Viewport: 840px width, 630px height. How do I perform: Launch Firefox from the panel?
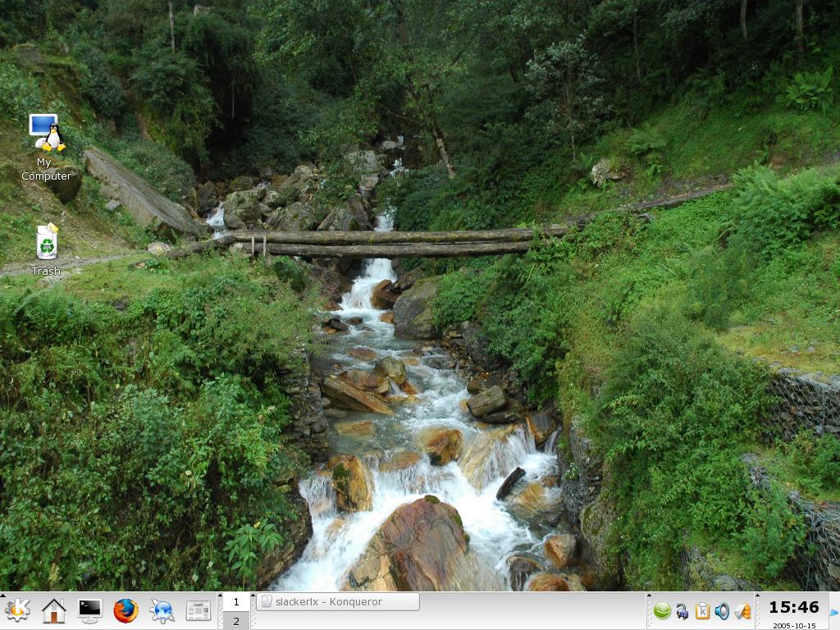(x=126, y=610)
